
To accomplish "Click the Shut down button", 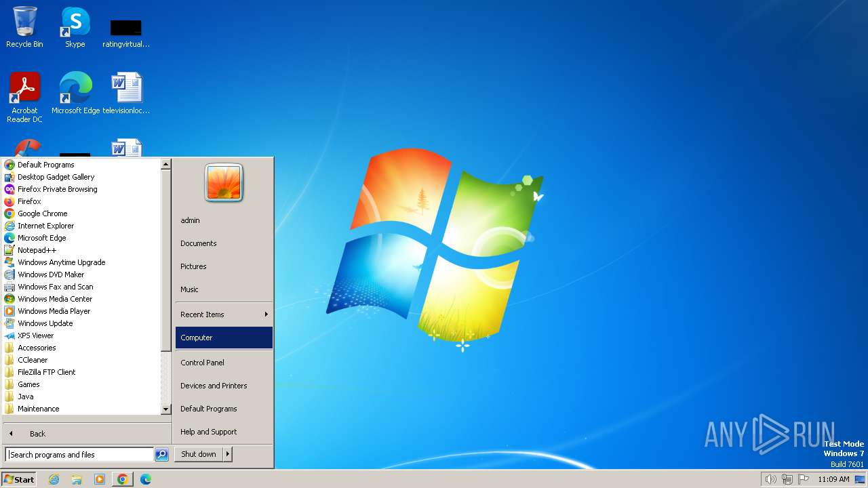I will [199, 454].
